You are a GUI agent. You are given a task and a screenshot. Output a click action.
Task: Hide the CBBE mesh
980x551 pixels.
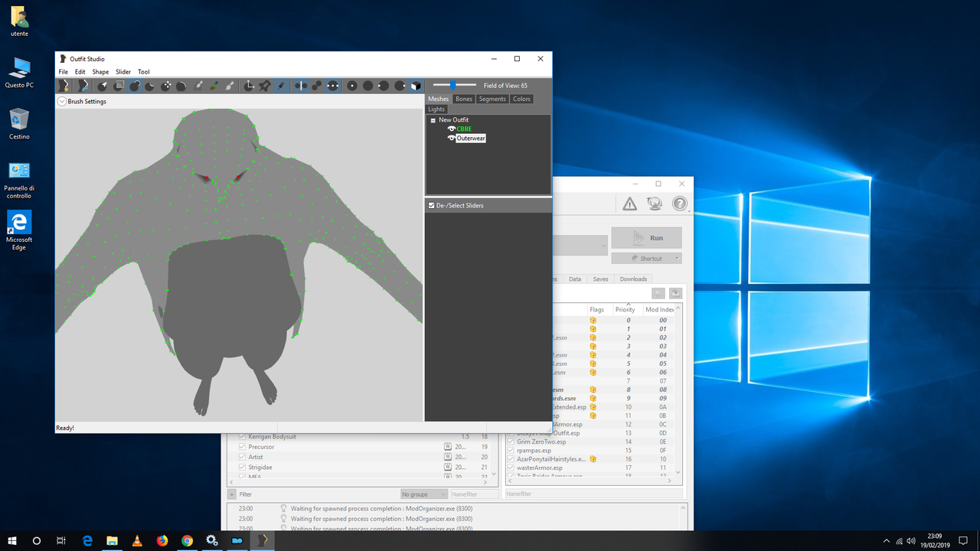coord(451,129)
